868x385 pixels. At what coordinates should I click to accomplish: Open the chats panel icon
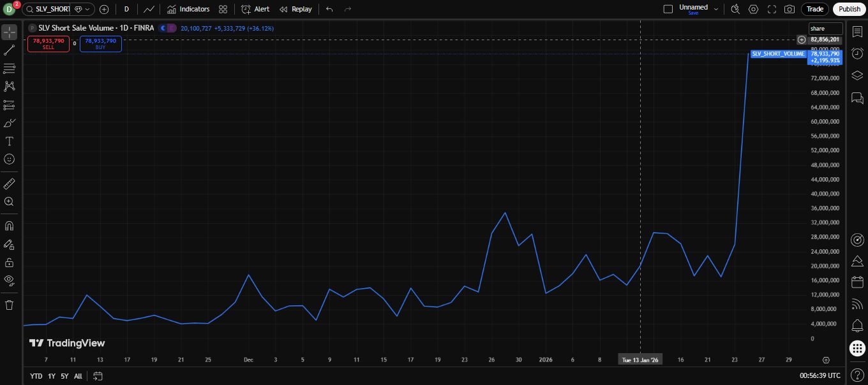pyautogui.click(x=857, y=98)
